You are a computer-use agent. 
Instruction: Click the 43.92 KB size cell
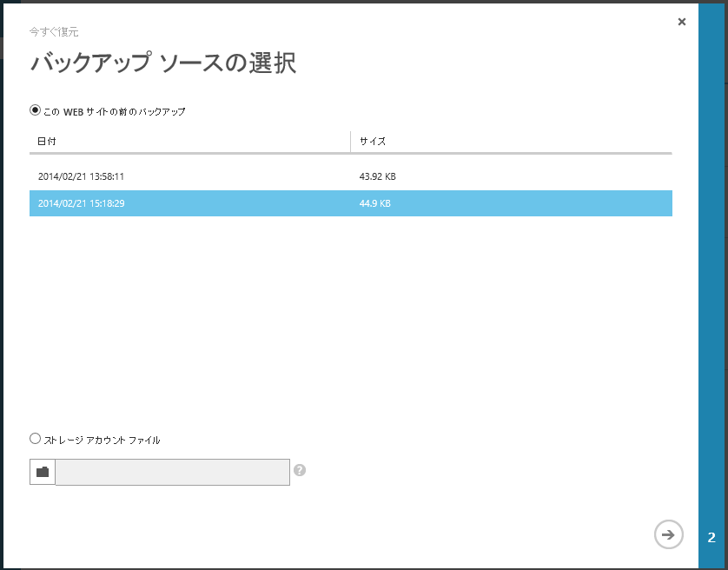point(378,176)
